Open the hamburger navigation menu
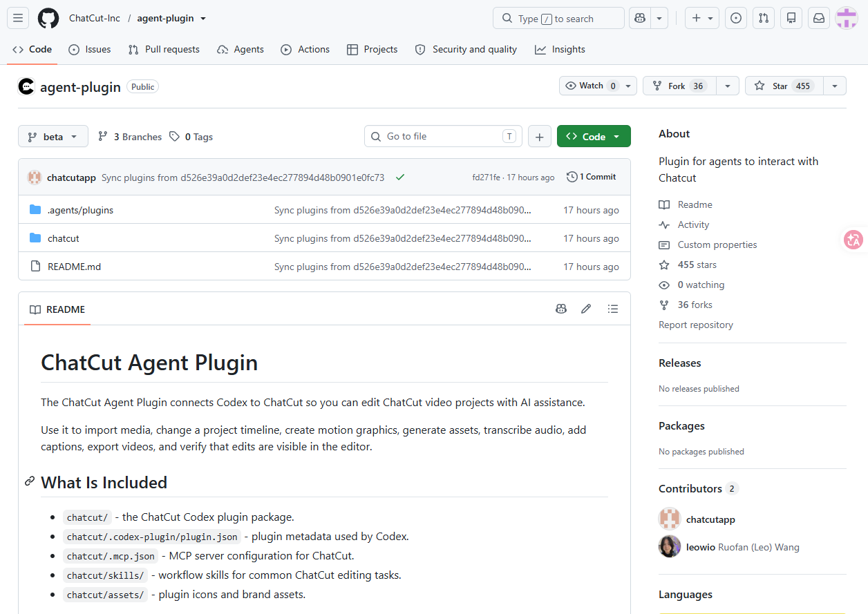Screen dimensions: 868x614 [x=18, y=18]
